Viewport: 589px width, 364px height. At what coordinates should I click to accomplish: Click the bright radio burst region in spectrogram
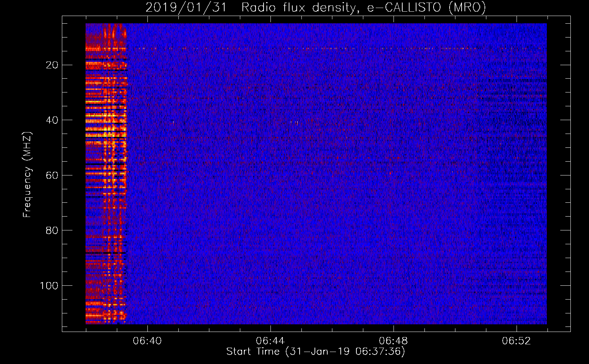[106, 174]
